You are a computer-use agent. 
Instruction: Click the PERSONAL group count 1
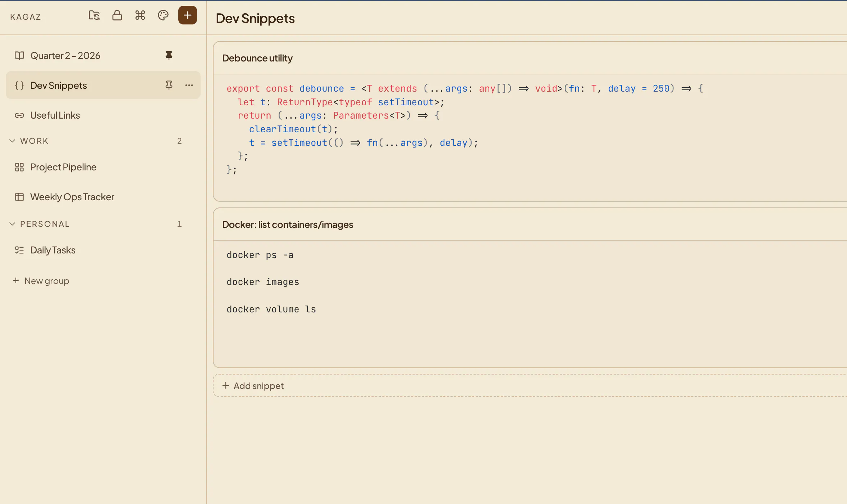[179, 224]
